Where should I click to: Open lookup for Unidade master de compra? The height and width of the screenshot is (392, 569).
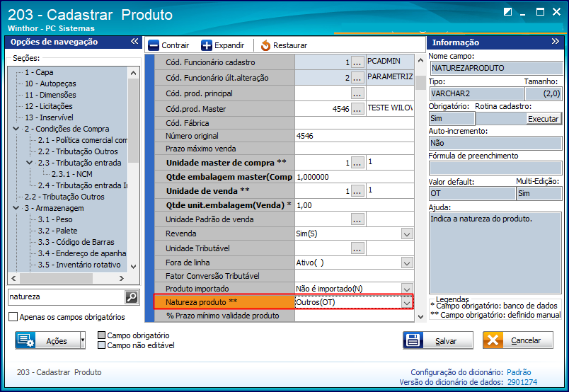(x=357, y=163)
